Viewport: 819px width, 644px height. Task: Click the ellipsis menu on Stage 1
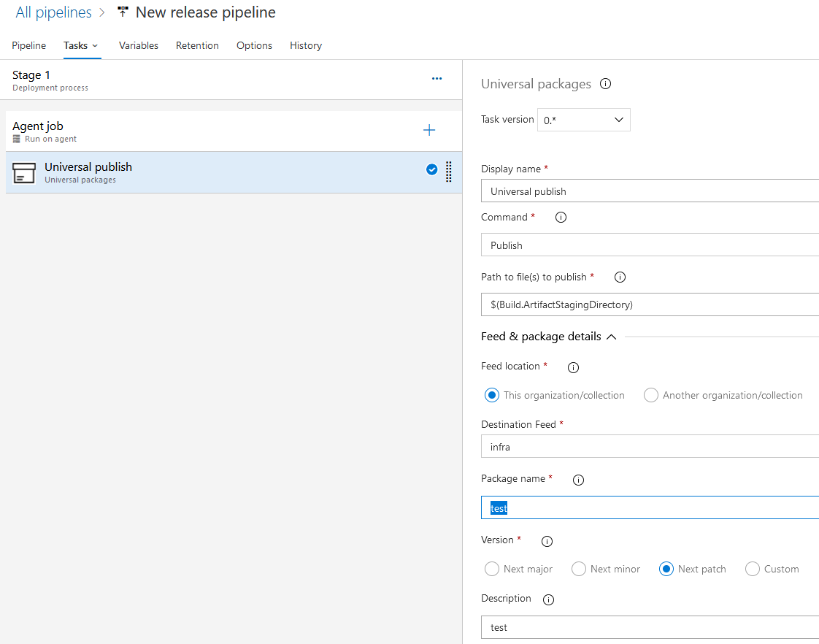pyautogui.click(x=437, y=78)
